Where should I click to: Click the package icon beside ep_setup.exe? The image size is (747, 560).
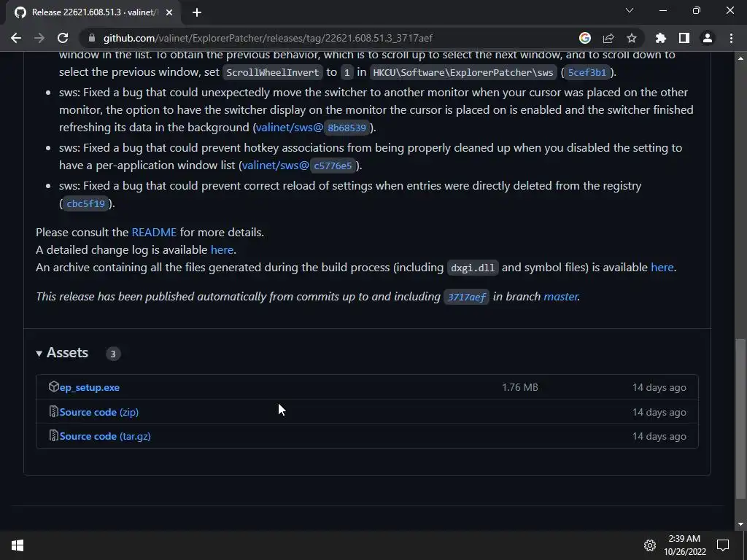(53, 386)
